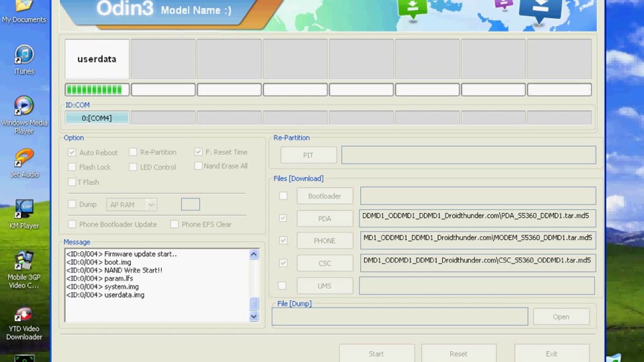644x362 pixels.
Task: Toggle the CSC file checkbox
Action: pyautogui.click(x=283, y=263)
